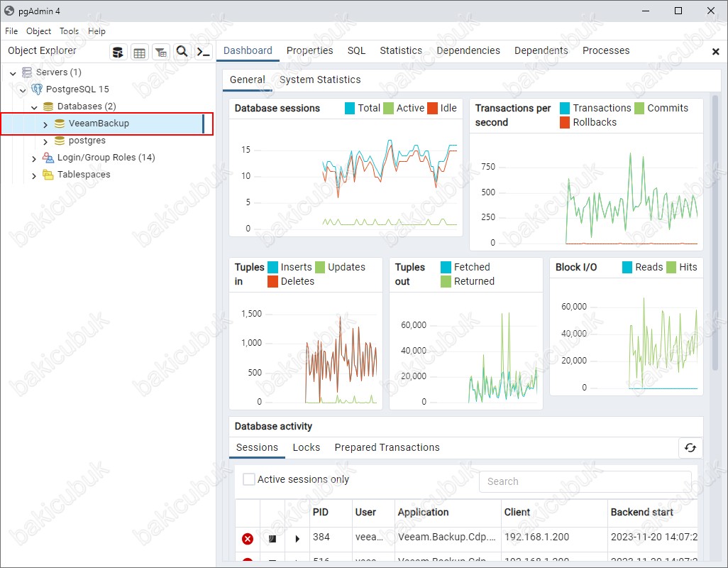Open the Object menu
The height and width of the screenshot is (568, 728).
click(38, 31)
